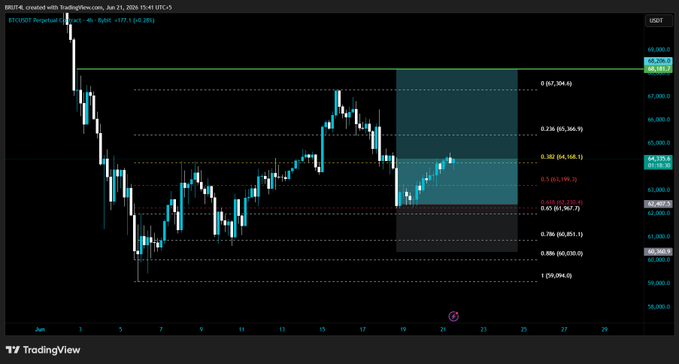Click 67,000.0 on the price axis
679x364 pixels.
pyautogui.click(x=659, y=96)
